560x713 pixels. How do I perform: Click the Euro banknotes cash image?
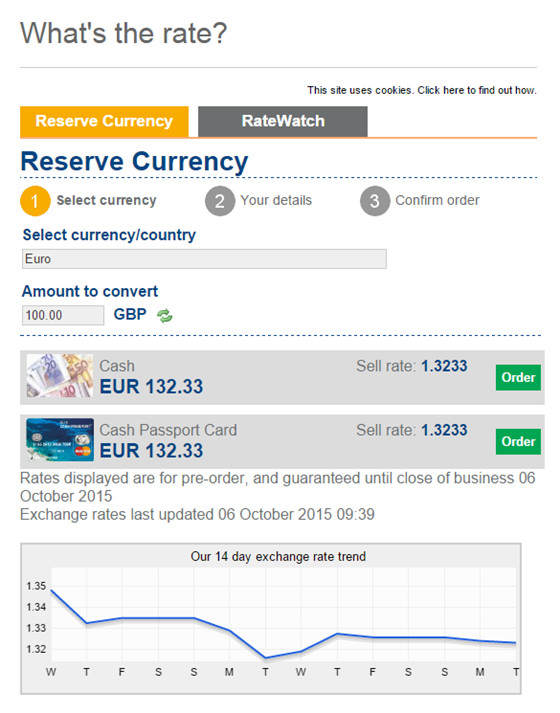[x=60, y=376]
